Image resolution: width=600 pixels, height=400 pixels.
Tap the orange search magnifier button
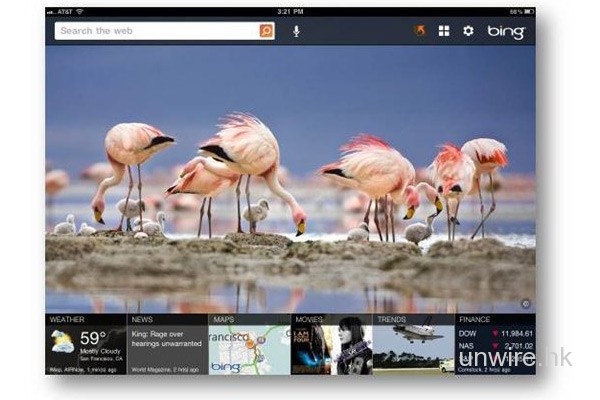[x=266, y=31]
